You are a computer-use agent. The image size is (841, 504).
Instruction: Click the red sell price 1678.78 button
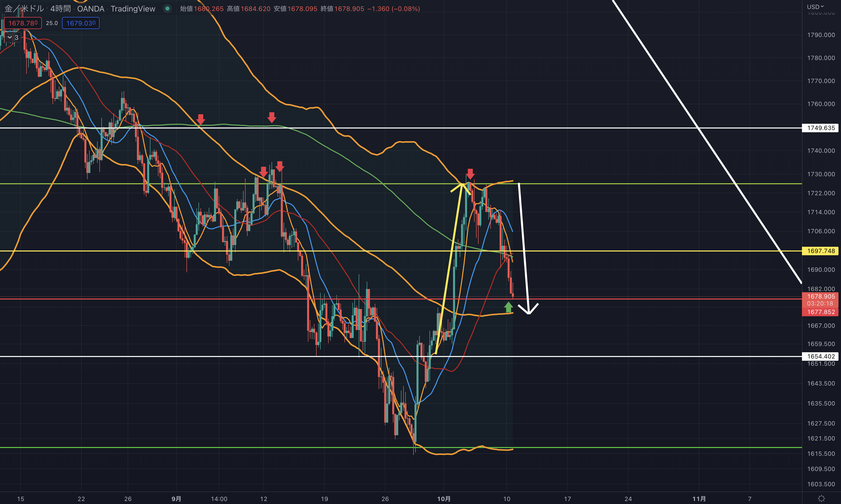click(23, 23)
